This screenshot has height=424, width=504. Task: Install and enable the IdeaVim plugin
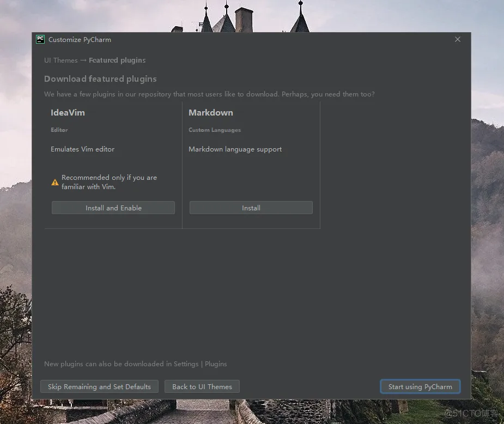[113, 208]
